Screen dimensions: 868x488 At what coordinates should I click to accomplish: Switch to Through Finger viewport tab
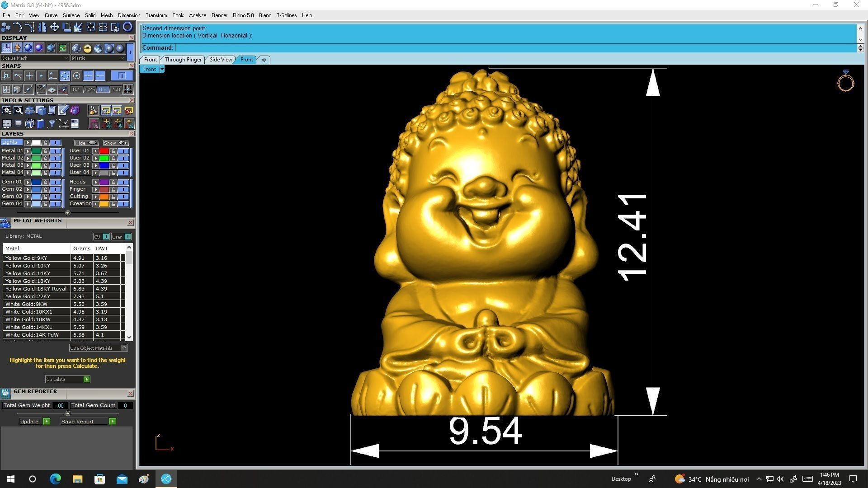tap(183, 60)
